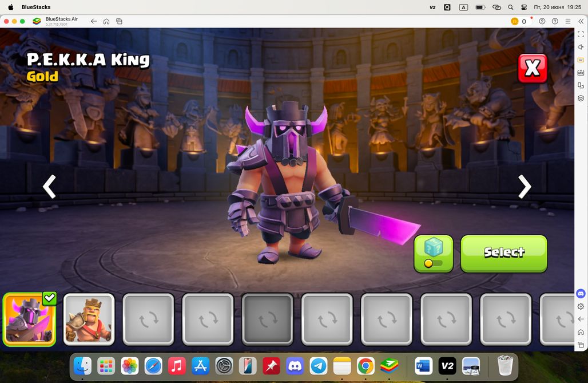The height and width of the screenshot is (383, 588).
Task: Collapse the BlueStacks side toolbar
Action: (581, 21)
